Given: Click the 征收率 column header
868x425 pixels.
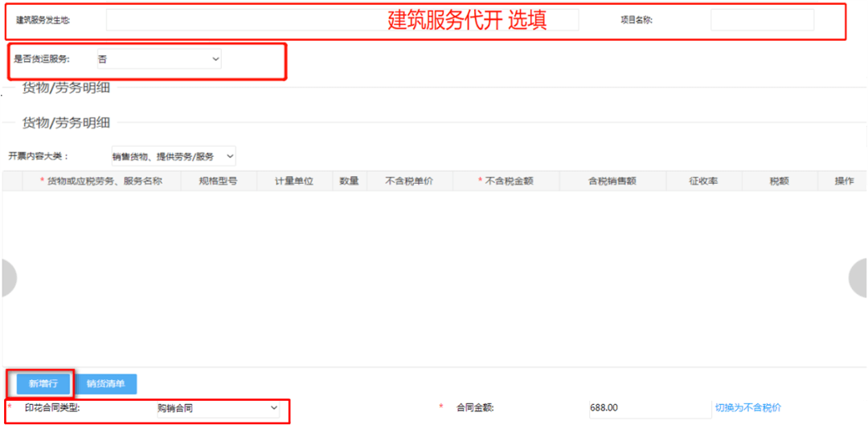Looking at the screenshot, I should [x=704, y=181].
